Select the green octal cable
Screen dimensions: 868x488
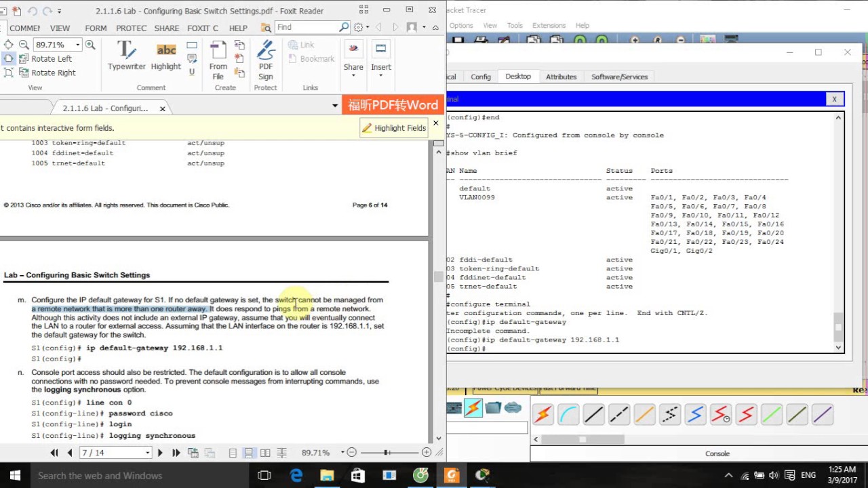click(x=772, y=414)
